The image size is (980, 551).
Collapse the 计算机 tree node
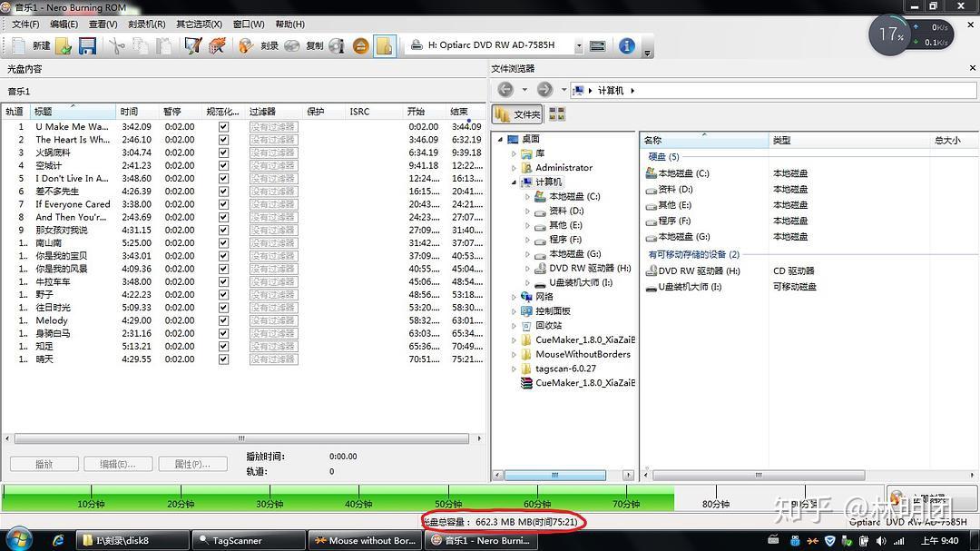point(513,181)
